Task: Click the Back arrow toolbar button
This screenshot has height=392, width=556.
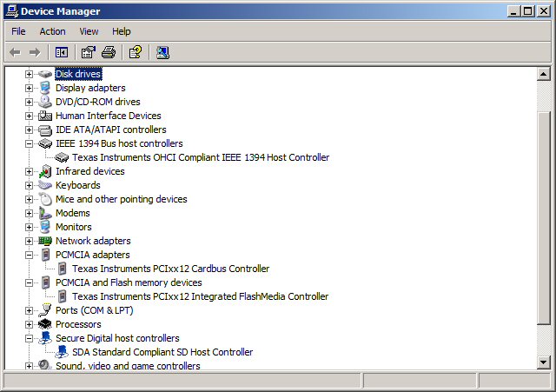Action: click(15, 52)
